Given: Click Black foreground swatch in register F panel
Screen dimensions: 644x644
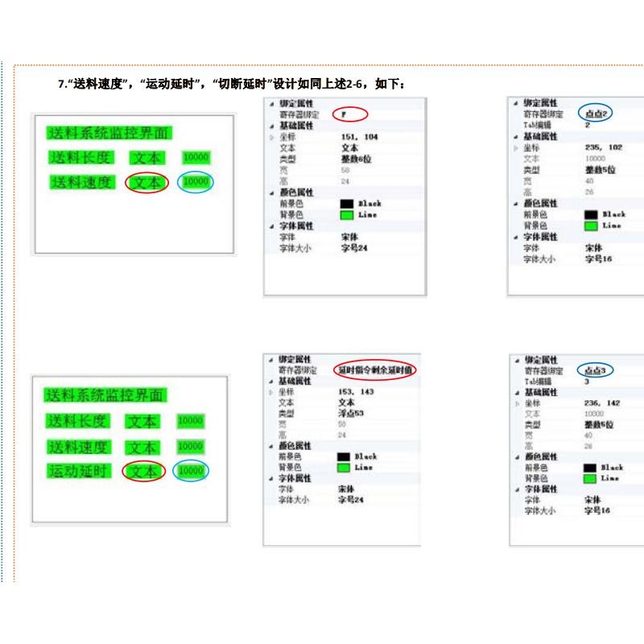Looking at the screenshot, I should tap(347, 204).
